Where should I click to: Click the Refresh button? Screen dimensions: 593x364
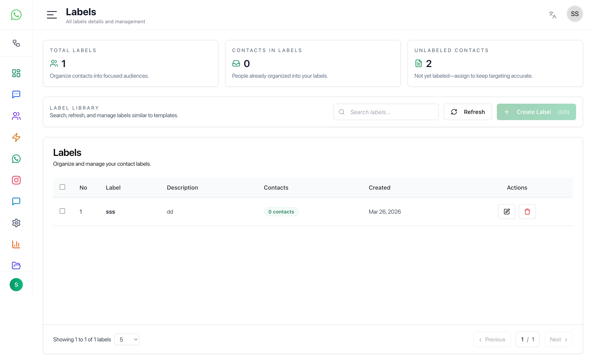point(467,112)
